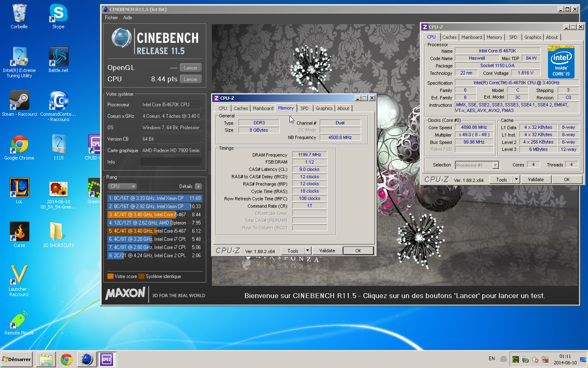This screenshot has width=588, height=368.
Task: Launch the LoL desktop shortcut
Action: (19, 191)
